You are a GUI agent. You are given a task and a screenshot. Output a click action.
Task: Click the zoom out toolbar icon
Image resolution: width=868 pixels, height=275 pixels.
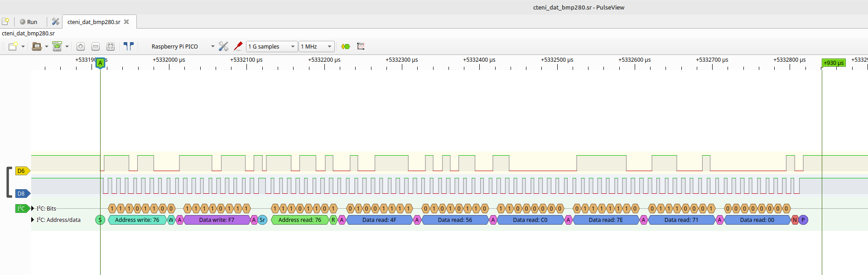coord(96,46)
